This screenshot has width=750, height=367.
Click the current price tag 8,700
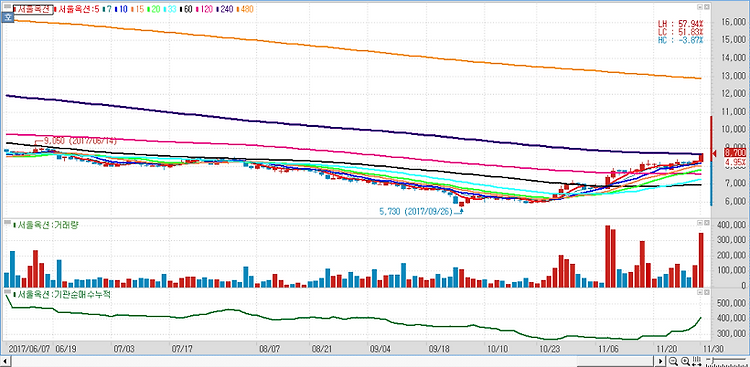click(736, 153)
